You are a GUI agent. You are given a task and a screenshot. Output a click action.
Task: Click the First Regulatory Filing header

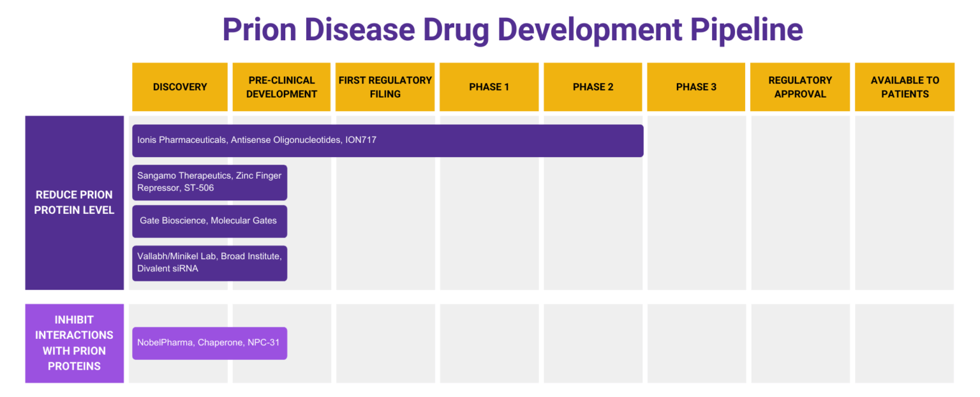(385, 87)
